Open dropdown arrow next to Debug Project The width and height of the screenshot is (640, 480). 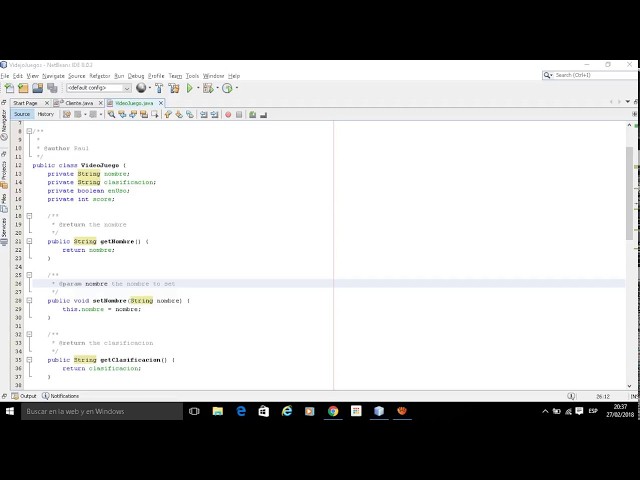coord(217,88)
